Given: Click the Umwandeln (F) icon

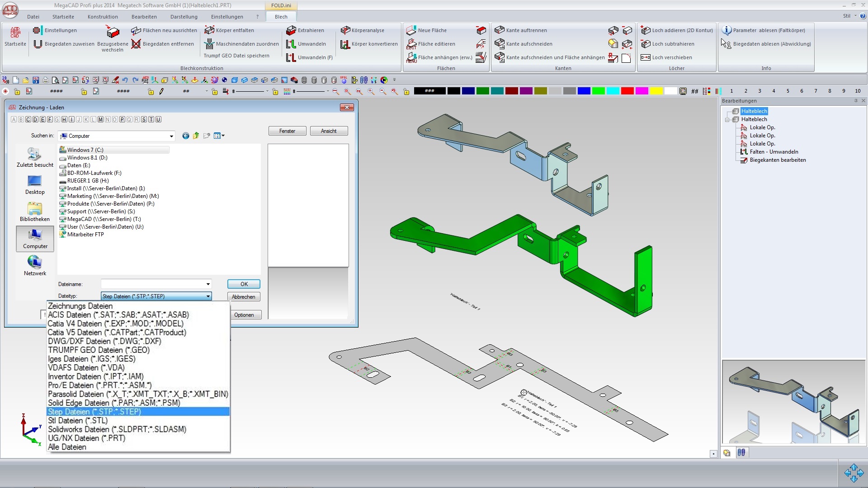Looking at the screenshot, I should pos(291,57).
